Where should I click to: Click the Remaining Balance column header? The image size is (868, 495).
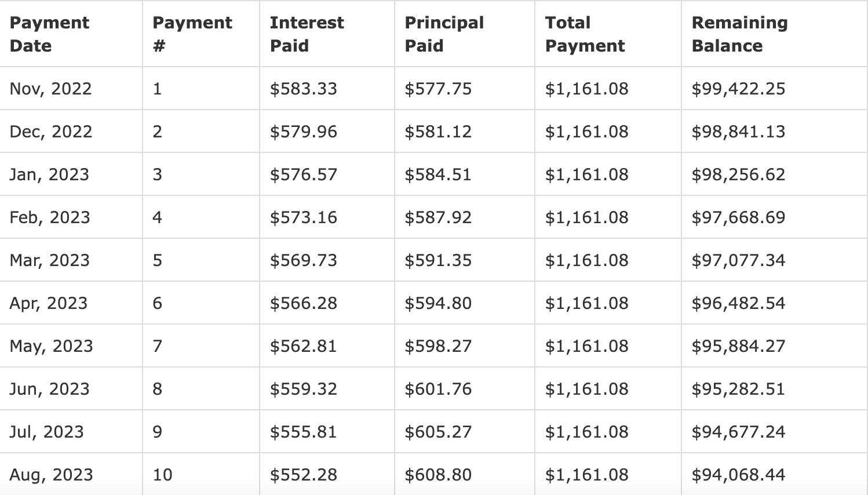739,34
